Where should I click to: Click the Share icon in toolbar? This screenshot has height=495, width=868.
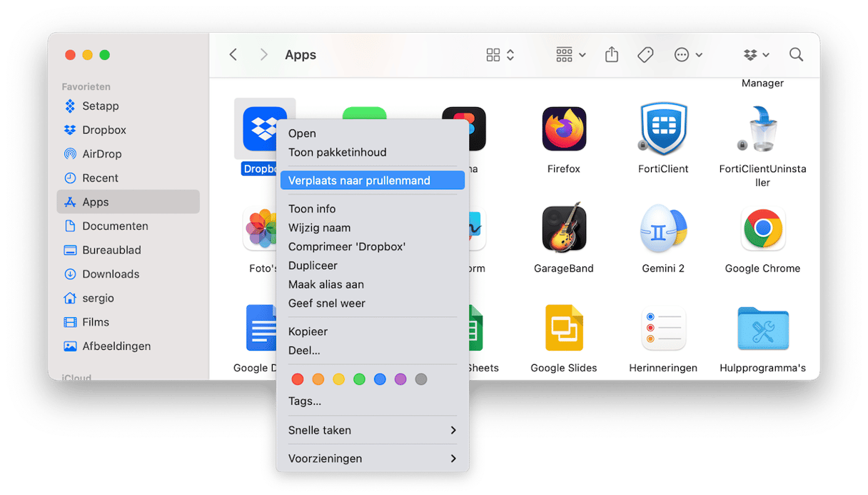point(612,55)
